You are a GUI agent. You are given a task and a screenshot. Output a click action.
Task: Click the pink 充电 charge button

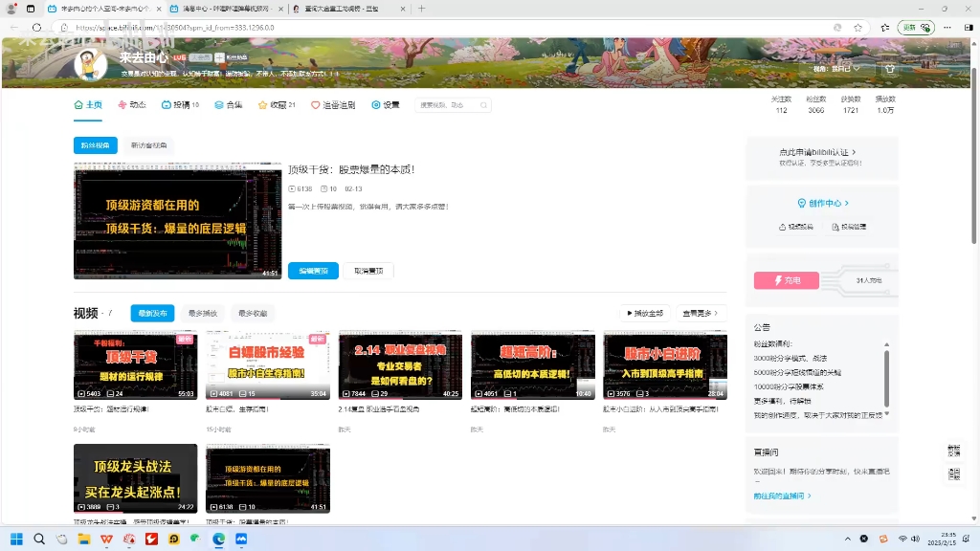coord(787,280)
